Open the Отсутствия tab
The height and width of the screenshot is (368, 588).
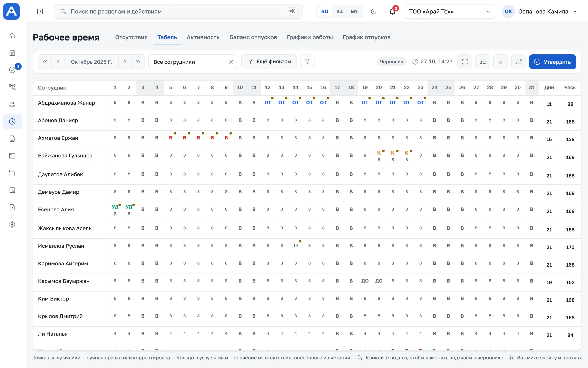coord(131,37)
